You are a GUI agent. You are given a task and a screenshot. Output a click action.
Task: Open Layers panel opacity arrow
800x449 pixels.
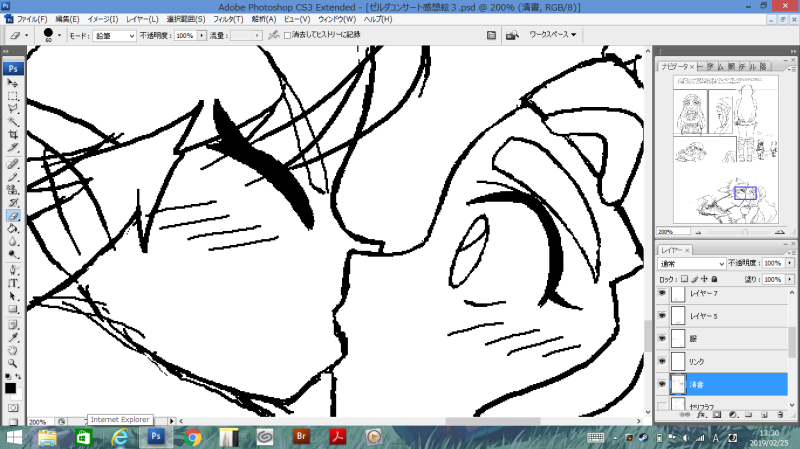tap(790, 263)
